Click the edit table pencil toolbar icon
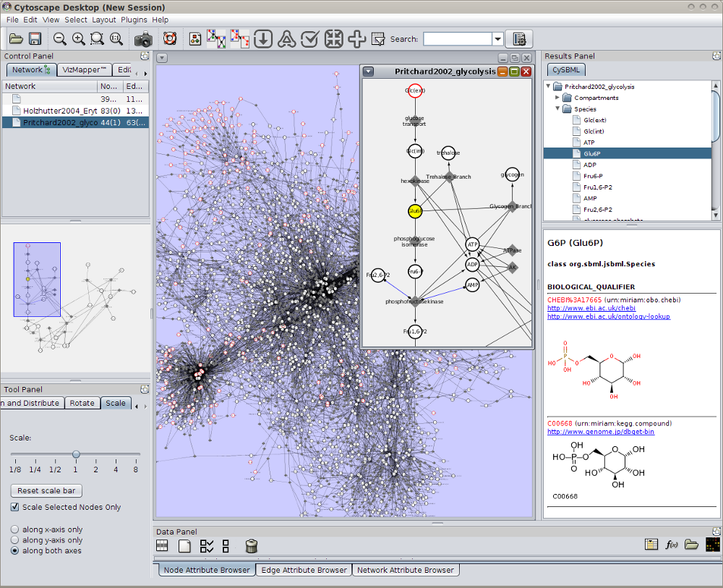723x588 pixels. (x=378, y=39)
